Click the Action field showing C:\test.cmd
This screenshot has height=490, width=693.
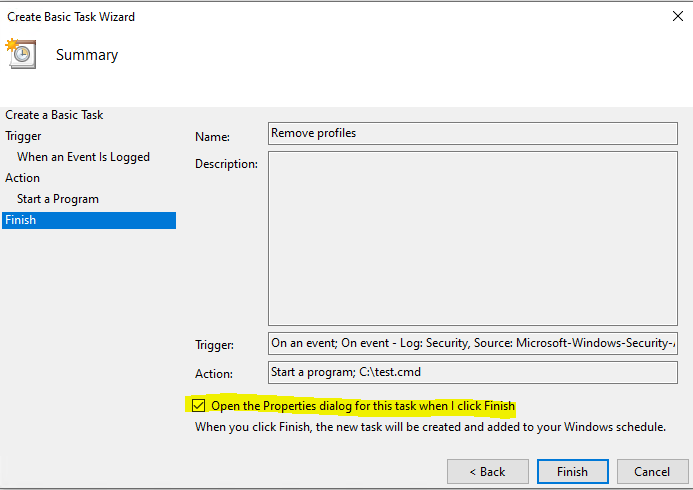[472, 372]
